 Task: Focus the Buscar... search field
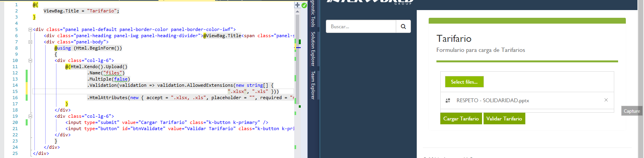pos(361,26)
